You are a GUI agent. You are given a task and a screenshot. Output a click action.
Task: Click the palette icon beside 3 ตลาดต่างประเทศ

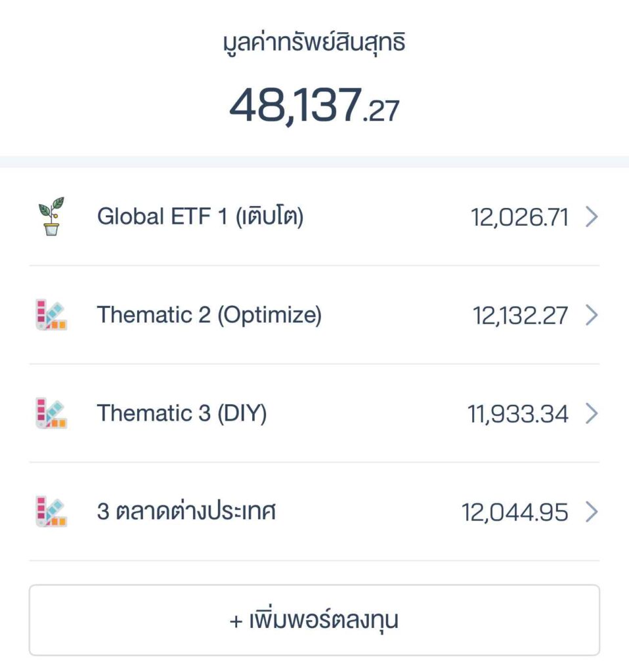(51, 512)
